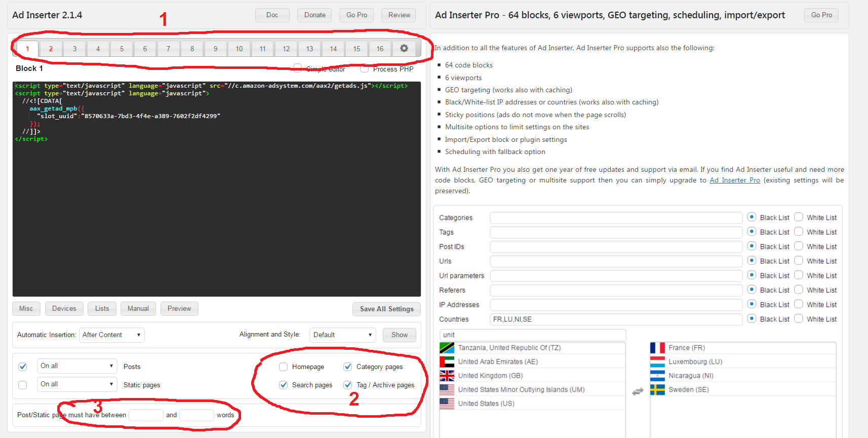Open the Automatic Insertion dropdown
Image resolution: width=868 pixels, height=438 pixels.
pos(112,335)
